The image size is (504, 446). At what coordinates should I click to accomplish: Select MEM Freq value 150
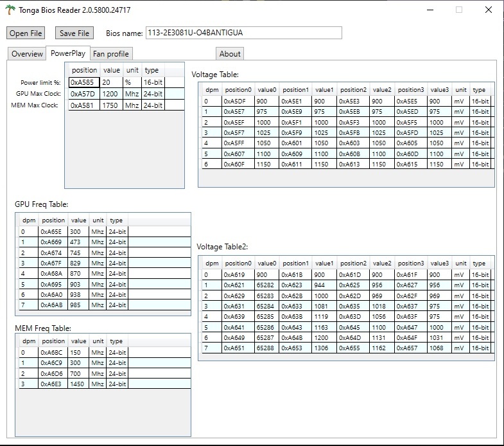pyautogui.click(x=78, y=352)
